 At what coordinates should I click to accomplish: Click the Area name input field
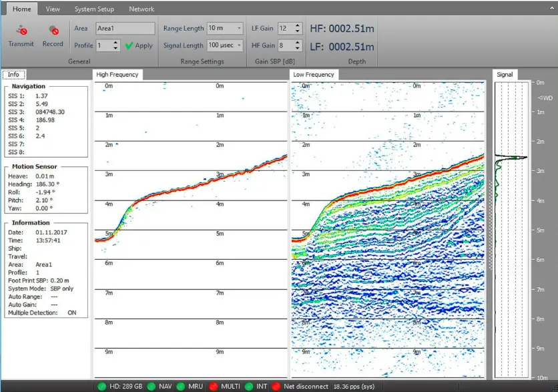[x=125, y=29]
